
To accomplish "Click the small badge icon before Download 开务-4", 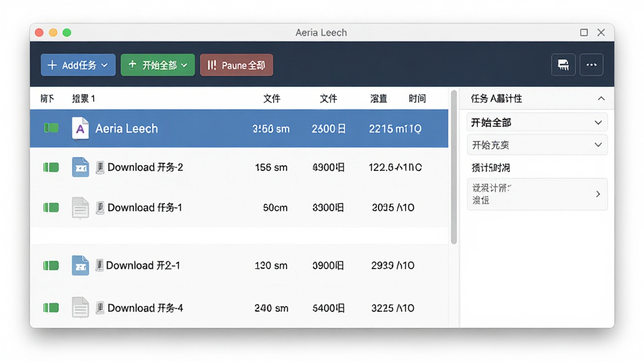I will (x=100, y=307).
